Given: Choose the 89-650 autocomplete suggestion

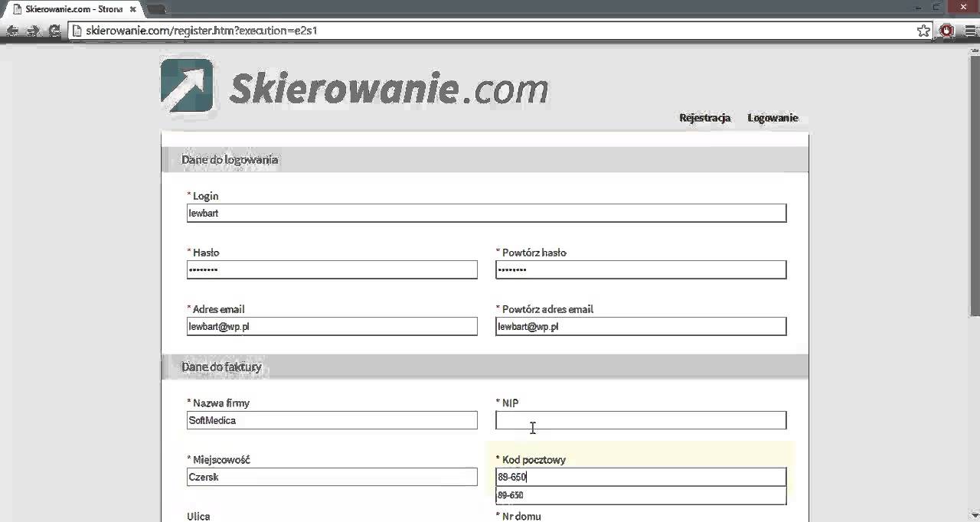Looking at the screenshot, I should pos(641,495).
